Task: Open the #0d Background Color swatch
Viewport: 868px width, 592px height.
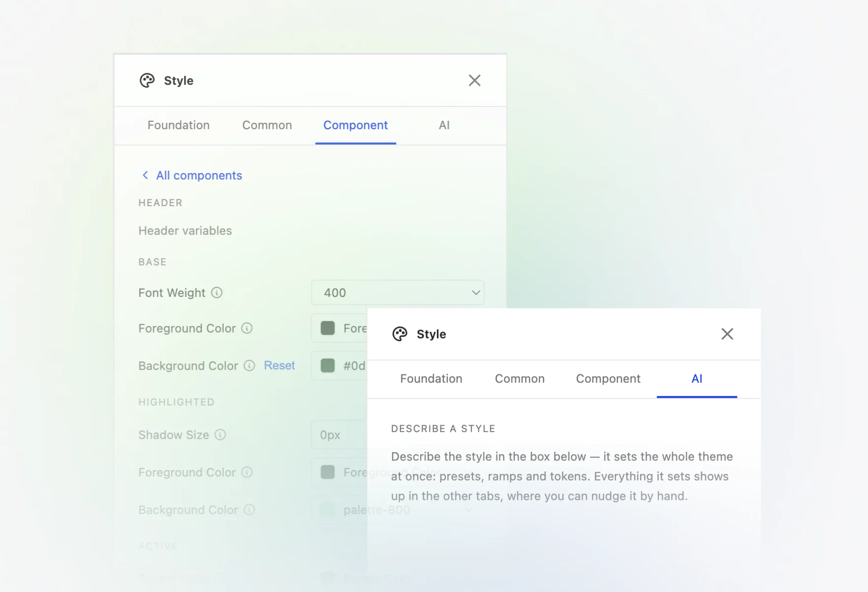Action: (328, 366)
